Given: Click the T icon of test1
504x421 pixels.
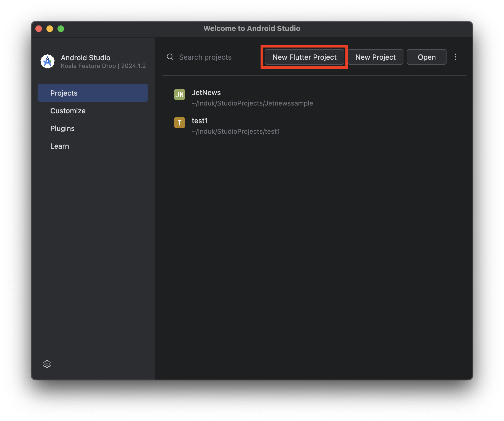Looking at the screenshot, I should click(x=180, y=123).
